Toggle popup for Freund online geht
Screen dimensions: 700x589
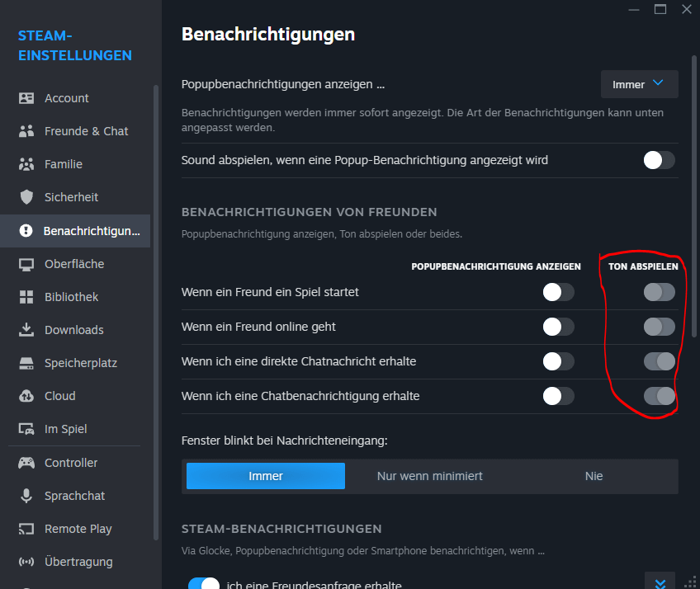[558, 327]
